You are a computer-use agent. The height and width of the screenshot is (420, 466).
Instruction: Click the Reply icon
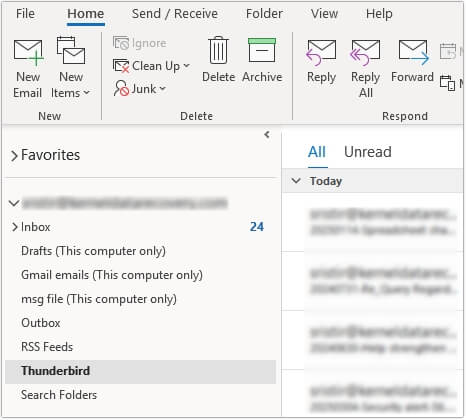321,53
